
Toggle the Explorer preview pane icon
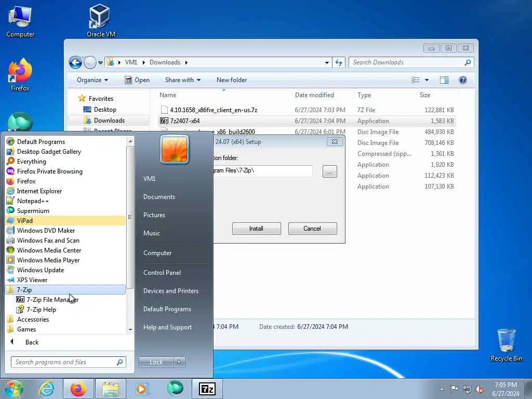444,80
